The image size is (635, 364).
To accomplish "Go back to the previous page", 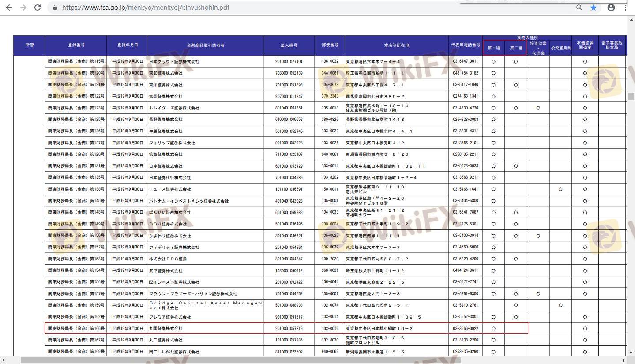I will click(x=9, y=8).
